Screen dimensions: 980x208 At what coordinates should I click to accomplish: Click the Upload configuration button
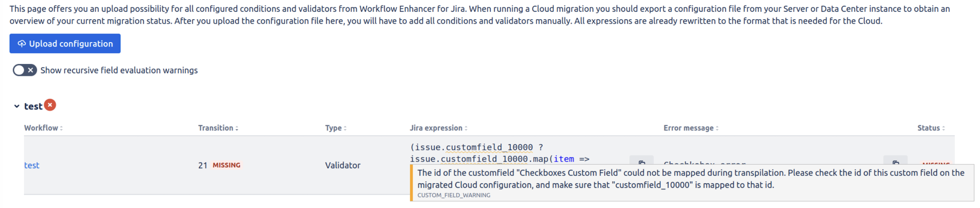point(65,44)
